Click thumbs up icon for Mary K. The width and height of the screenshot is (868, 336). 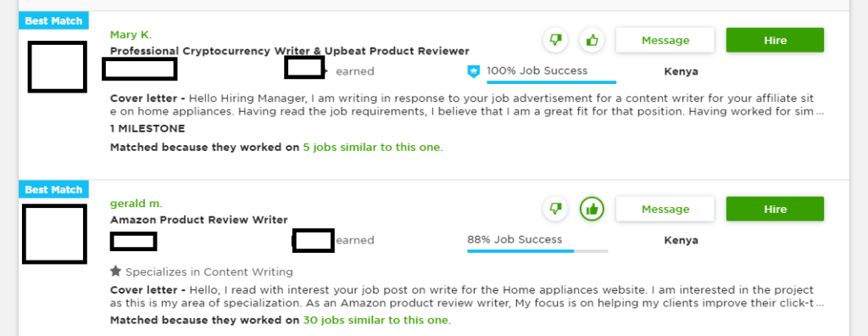[593, 40]
